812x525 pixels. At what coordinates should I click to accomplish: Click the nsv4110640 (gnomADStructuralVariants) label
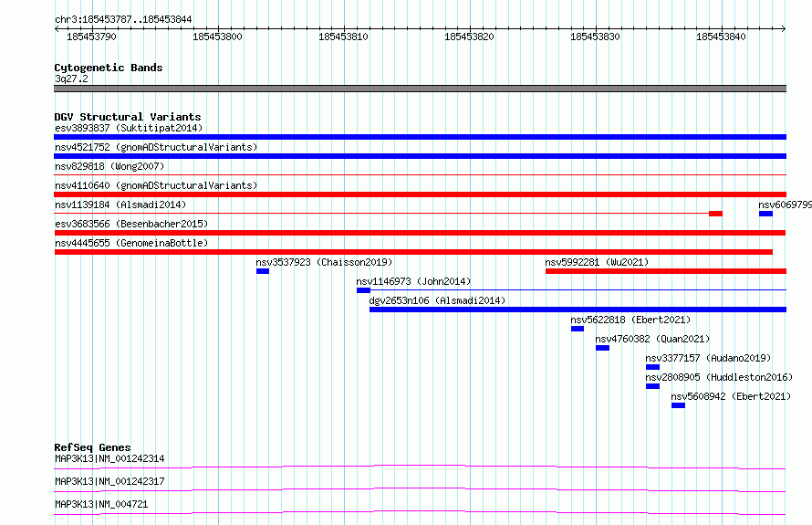156,185
